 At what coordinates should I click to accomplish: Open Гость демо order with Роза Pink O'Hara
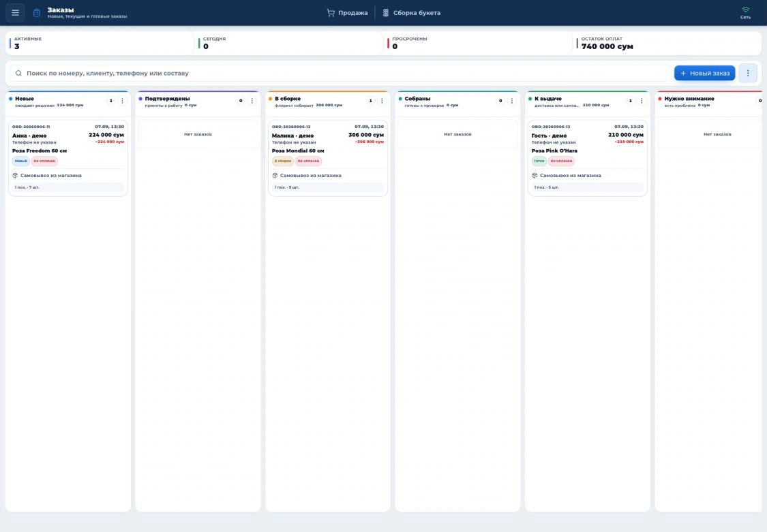click(588, 158)
